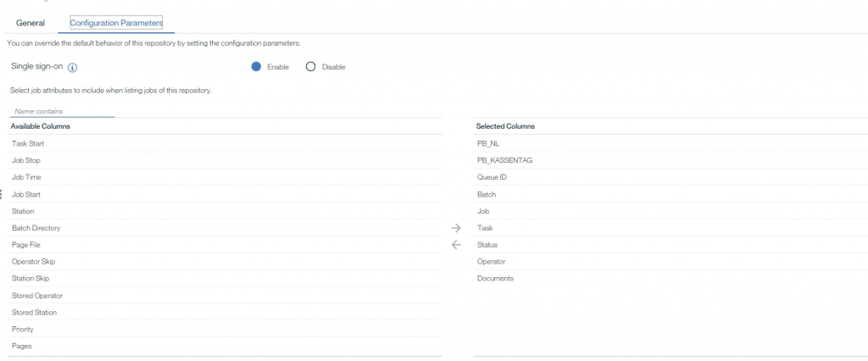Viewport: 868px width, 361px height.
Task: Select Operator in Selected Columns
Action: (x=671, y=262)
